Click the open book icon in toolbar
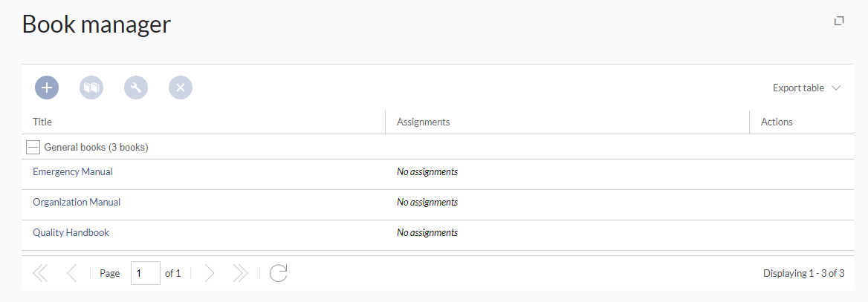This screenshot has width=868, height=302. (x=91, y=88)
